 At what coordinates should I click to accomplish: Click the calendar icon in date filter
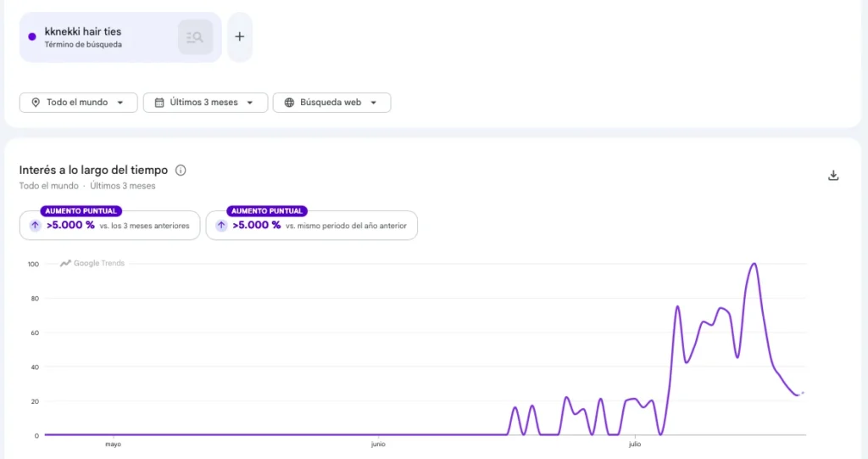point(159,103)
